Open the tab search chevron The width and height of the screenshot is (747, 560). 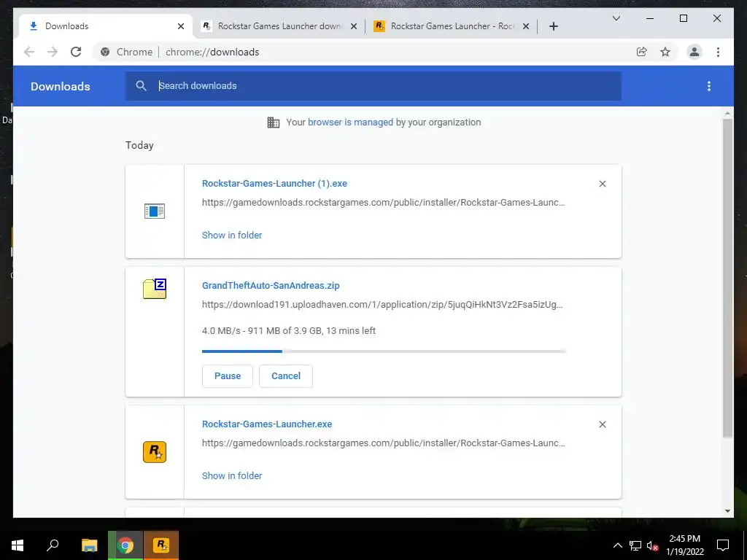[x=616, y=18]
